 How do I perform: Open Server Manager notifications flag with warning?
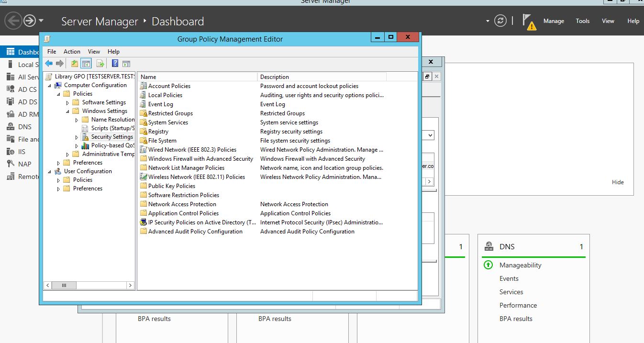click(x=529, y=22)
